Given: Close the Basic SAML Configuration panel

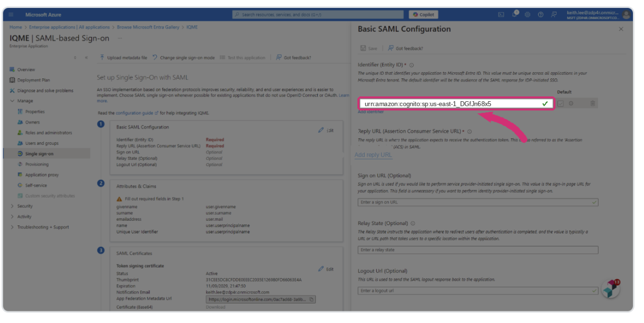Looking at the screenshot, I should click(620, 29).
